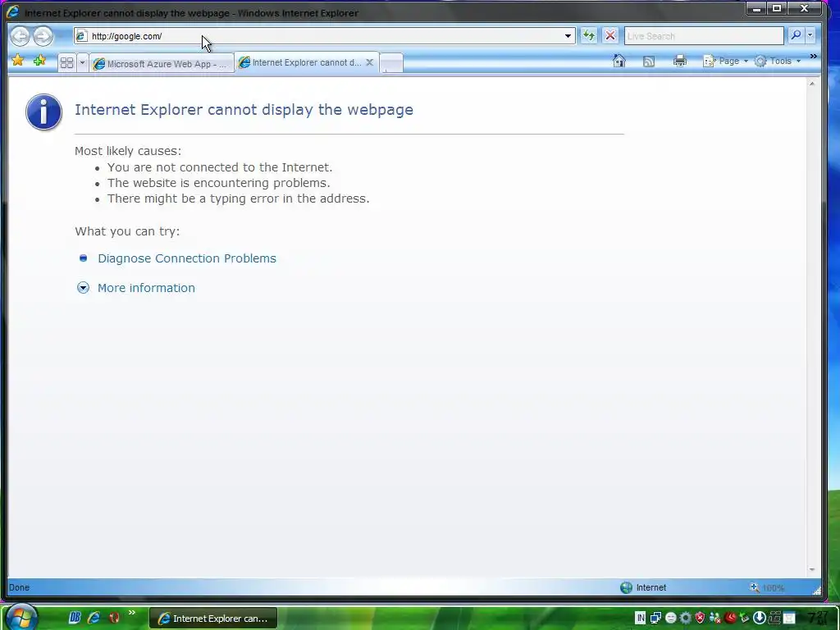Viewport: 840px width, 630px height.
Task: Close the Internet Explorer cannot display tab
Action: click(x=370, y=62)
